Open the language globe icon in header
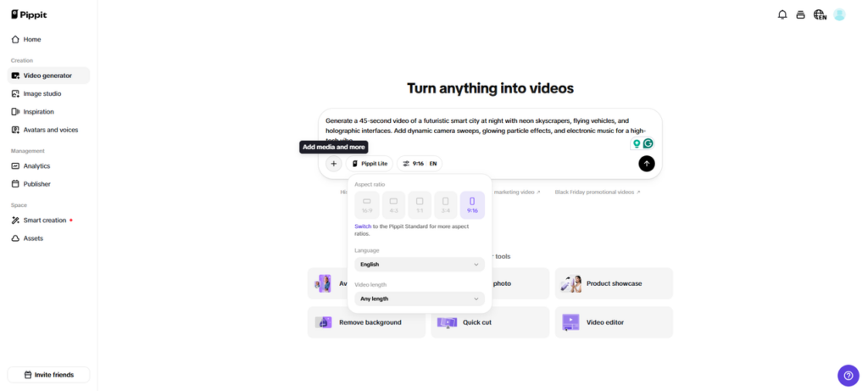The height and width of the screenshot is (391, 868). coord(820,14)
